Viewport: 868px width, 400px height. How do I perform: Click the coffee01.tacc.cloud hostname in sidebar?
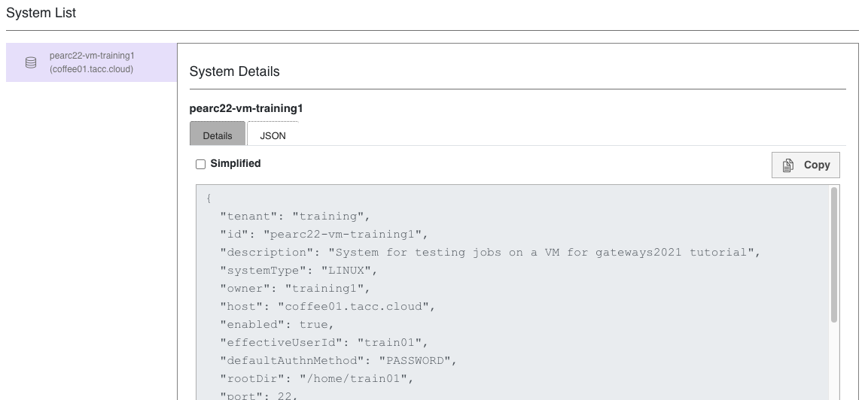91,69
